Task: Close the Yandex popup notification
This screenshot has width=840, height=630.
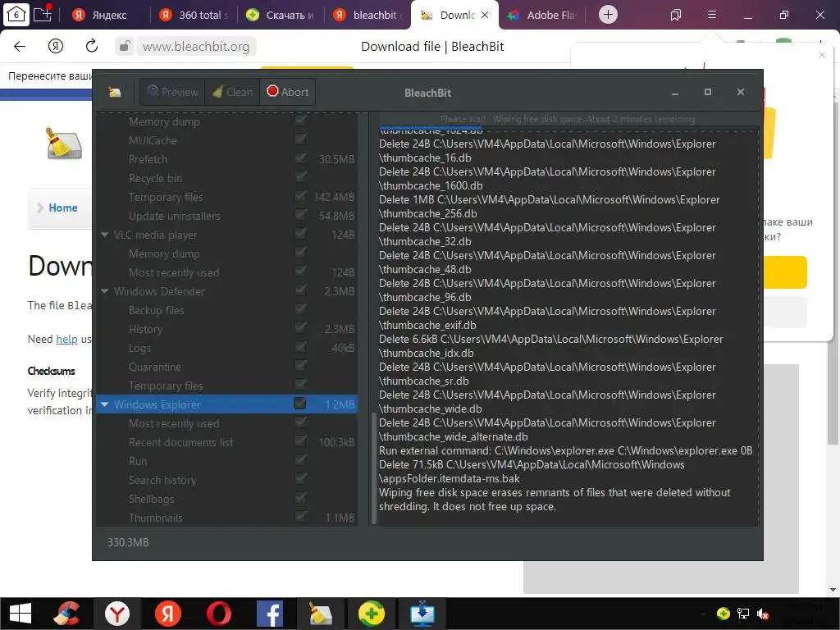Action: coord(822,55)
